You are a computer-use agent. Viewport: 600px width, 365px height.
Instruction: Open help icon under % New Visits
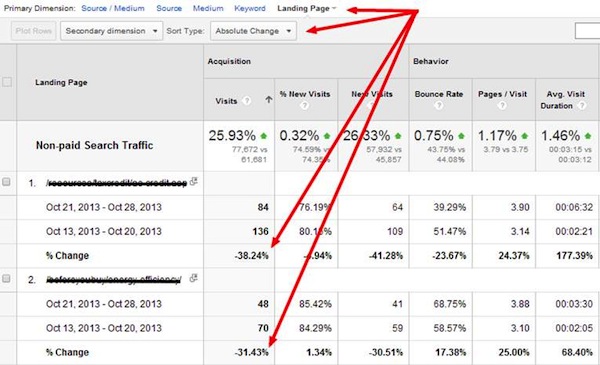click(305, 105)
